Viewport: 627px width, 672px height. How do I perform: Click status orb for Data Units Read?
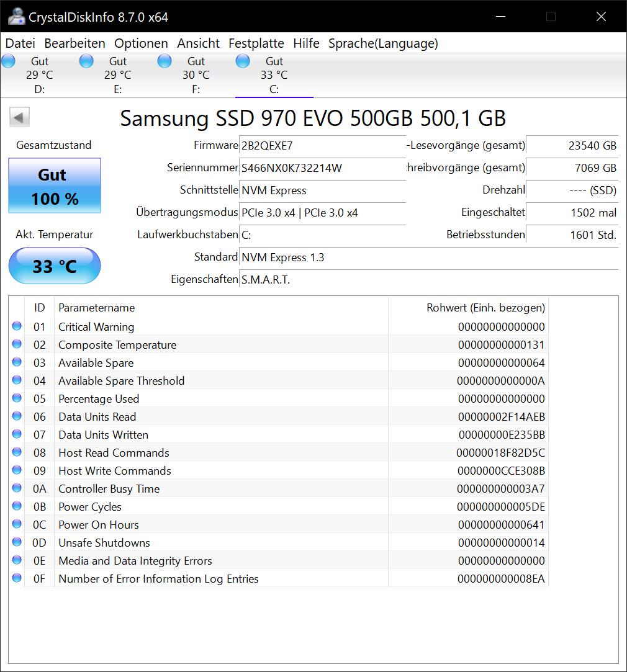point(17,416)
